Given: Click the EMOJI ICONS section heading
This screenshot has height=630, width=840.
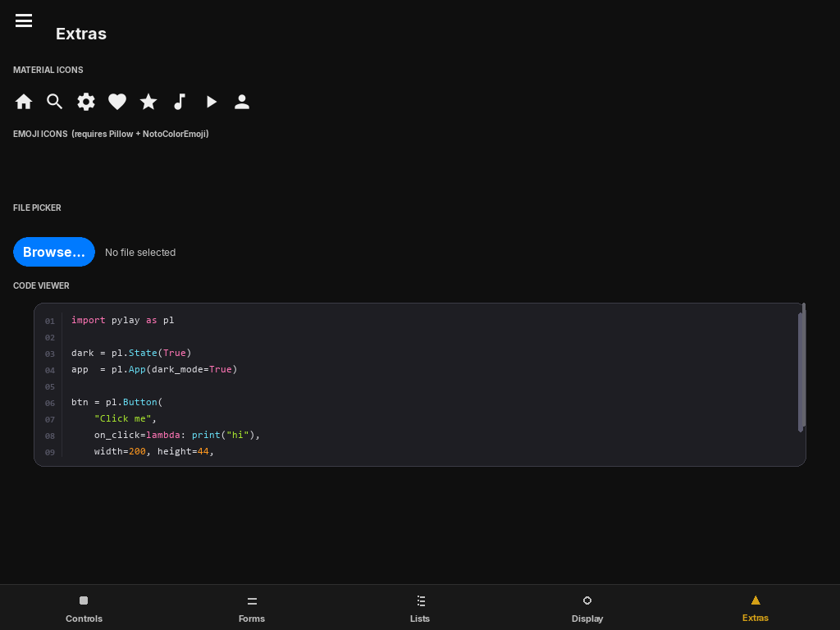Looking at the screenshot, I should click(x=111, y=134).
